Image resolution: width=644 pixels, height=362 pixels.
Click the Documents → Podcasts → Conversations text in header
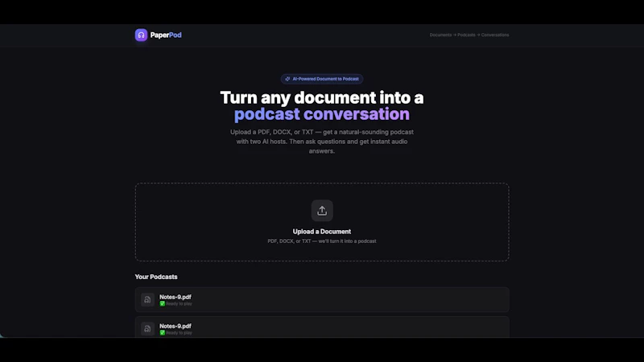[469, 35]
